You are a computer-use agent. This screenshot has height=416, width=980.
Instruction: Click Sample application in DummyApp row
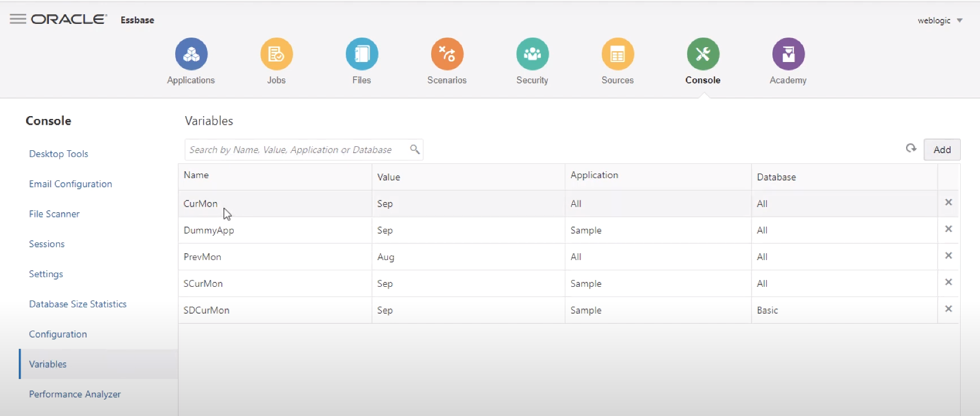tap(586, 230)
